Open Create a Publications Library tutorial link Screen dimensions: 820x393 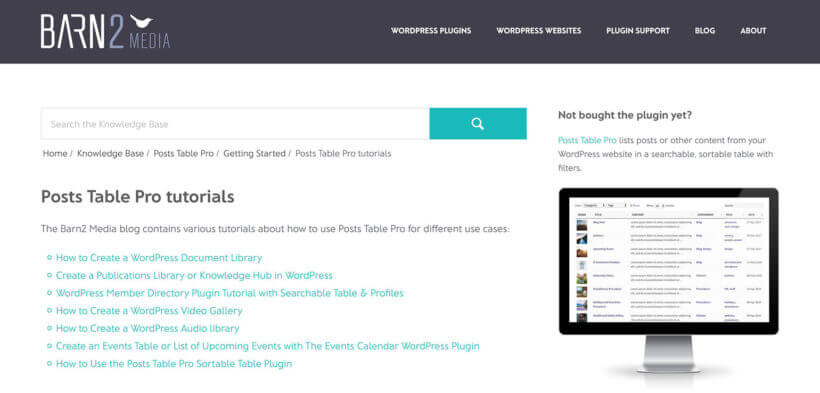point(194,275)
